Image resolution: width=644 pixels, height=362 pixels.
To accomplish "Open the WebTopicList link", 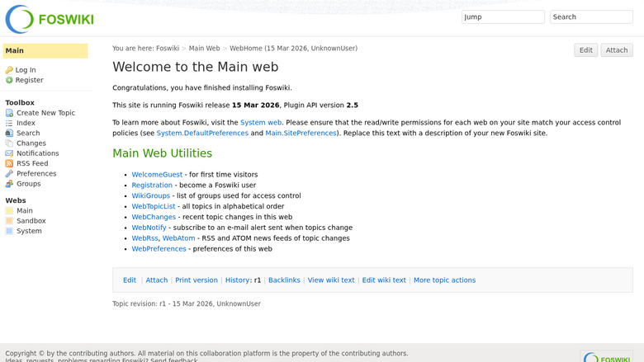I will coord(154,207).
